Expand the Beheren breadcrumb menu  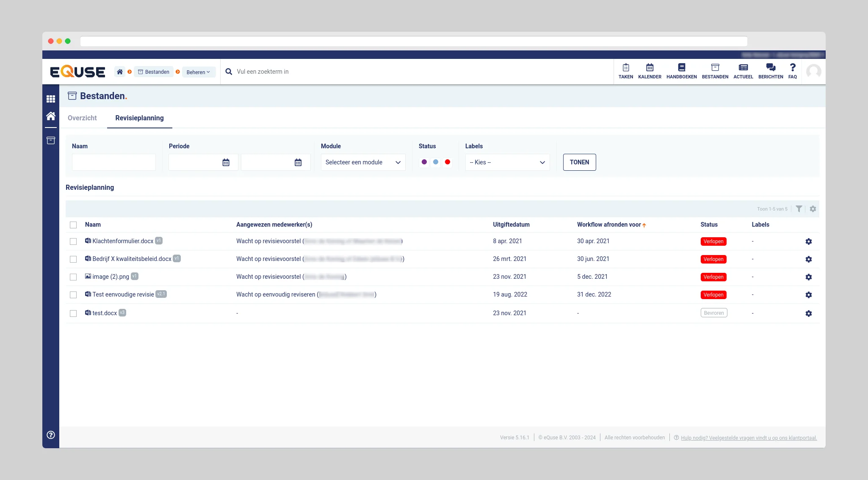click(198, 72)
